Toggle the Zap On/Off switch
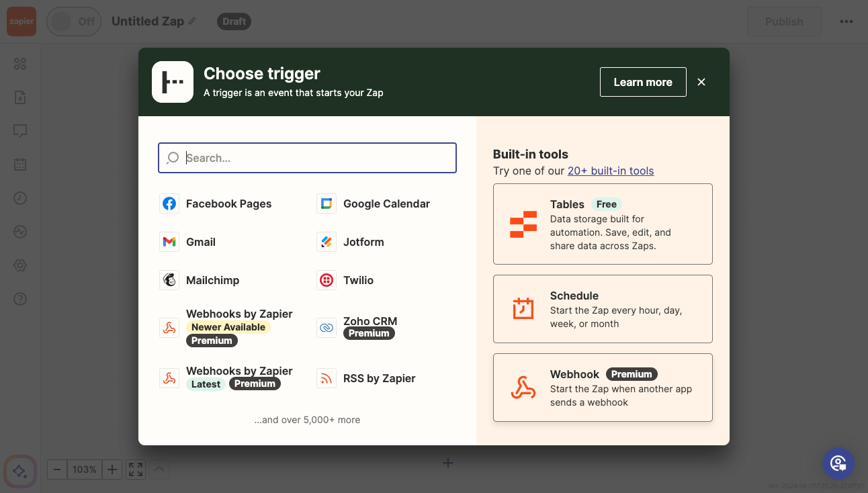This screenshot has height=493, width=868. coord(73,21)
